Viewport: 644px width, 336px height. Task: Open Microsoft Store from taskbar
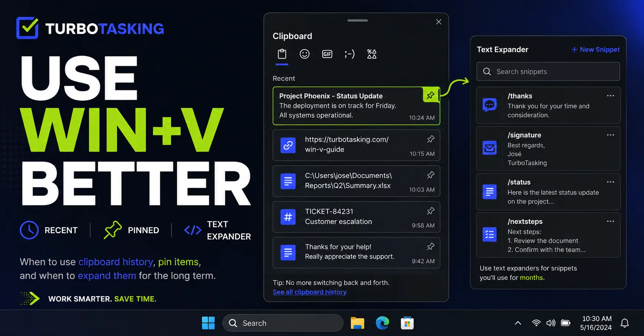407,323
